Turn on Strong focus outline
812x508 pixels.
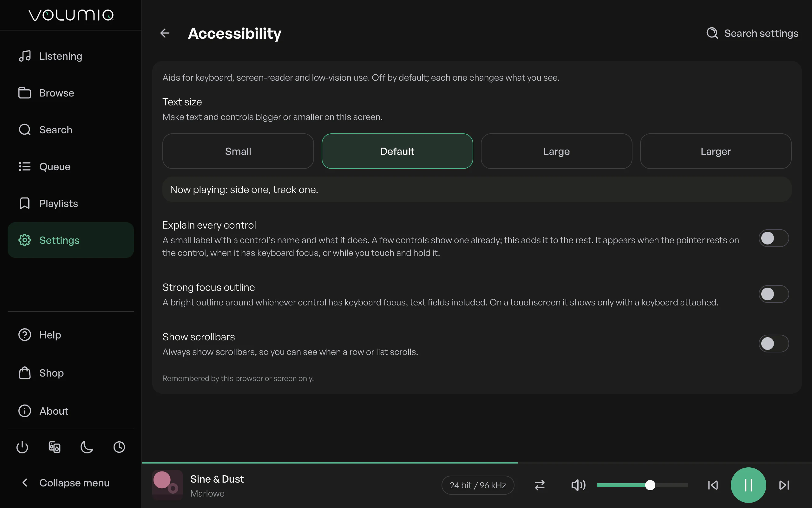773,294
